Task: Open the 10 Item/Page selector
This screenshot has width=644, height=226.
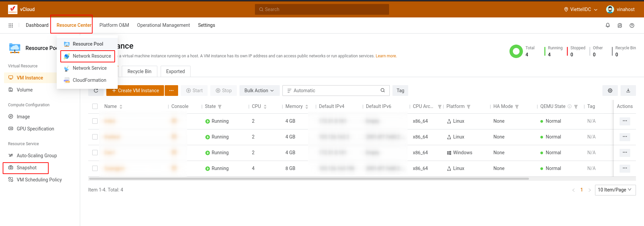Action: click(x=615, y=190)
